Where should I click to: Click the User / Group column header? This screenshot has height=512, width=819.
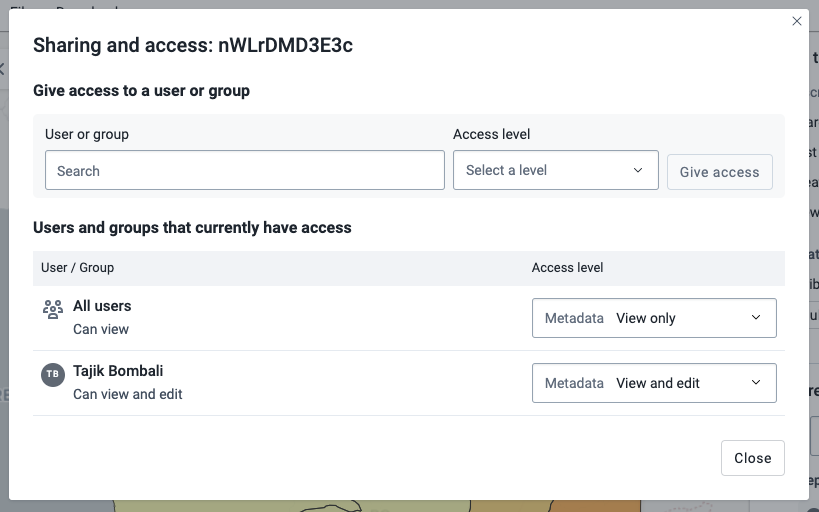pyautogui.click(x=77, y=267)
